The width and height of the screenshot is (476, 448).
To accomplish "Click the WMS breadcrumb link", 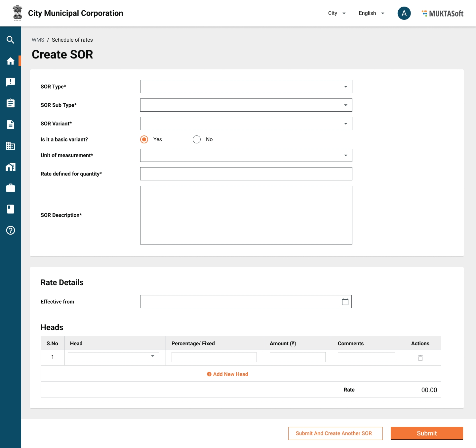I will (x=38, y=40).
